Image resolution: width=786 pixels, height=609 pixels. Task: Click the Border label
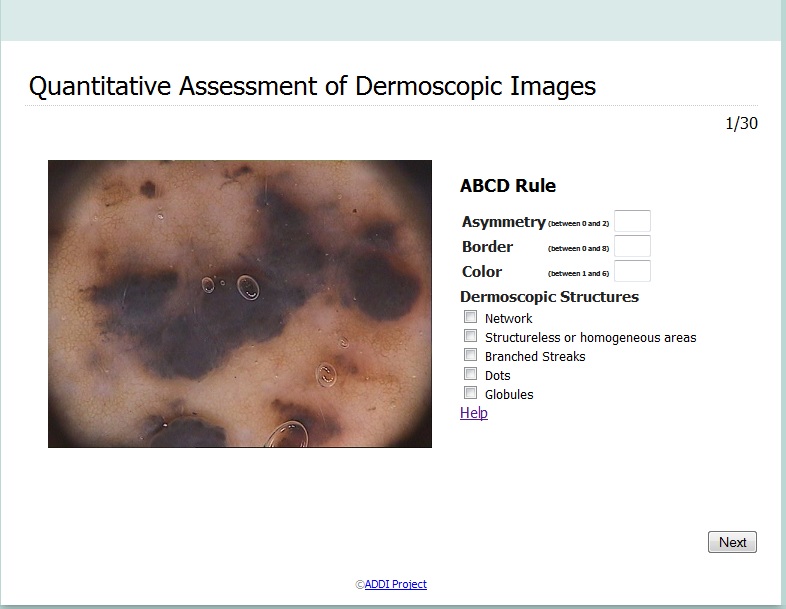(x=487, y=247)
